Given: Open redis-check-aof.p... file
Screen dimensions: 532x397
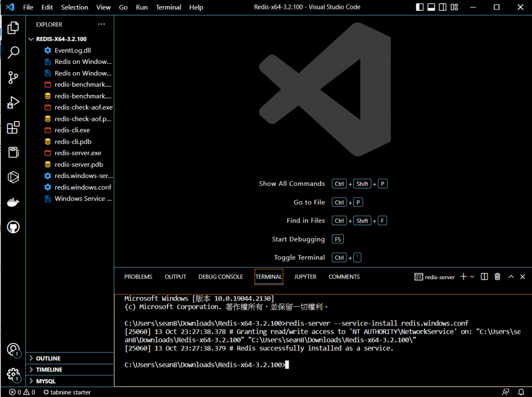Looking at the screenshot, I should (x=70, y=119).
